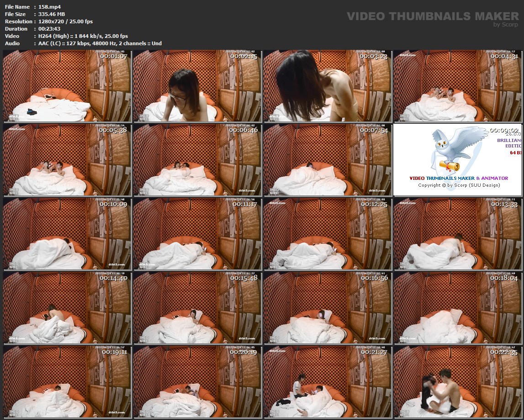This screenshot has width=524, height=420.
Task: Click the thumbnail timed 00:03:23
Action: coord(328,86)
